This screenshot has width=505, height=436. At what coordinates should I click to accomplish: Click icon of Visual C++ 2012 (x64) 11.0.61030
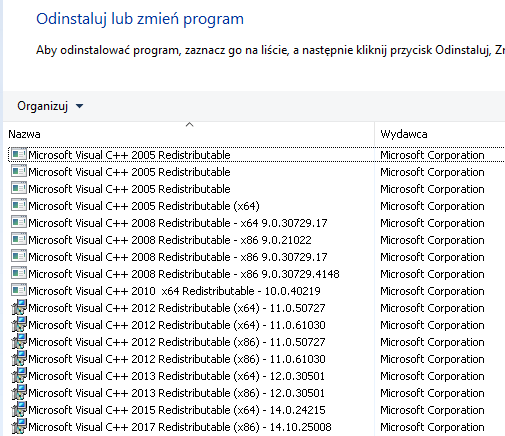click(19, 324)
